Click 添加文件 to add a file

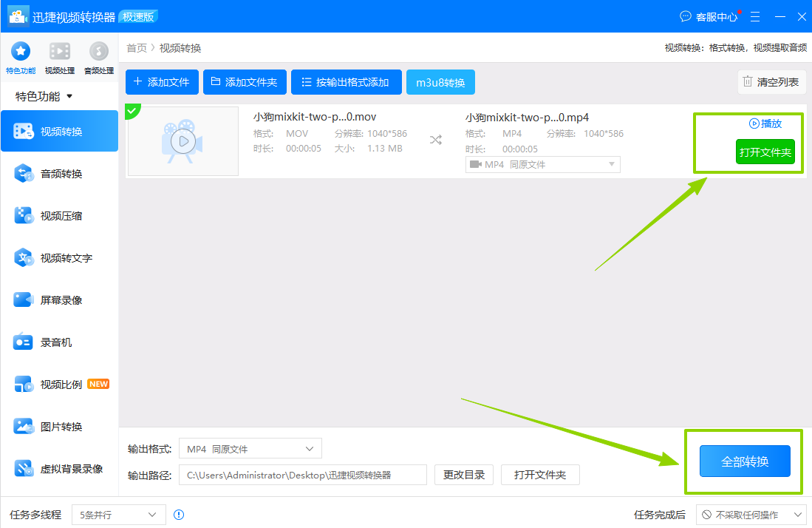click(162, 82)
